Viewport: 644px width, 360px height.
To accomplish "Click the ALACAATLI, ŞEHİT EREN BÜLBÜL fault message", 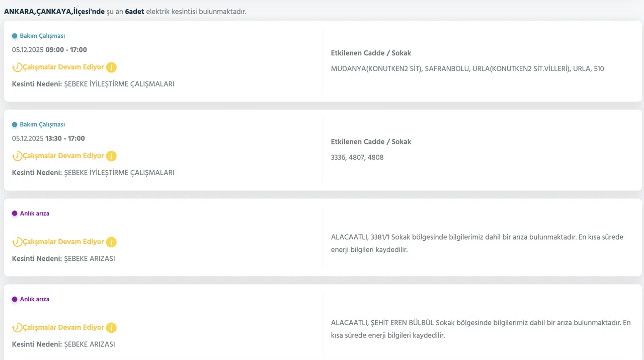I will [x=480, y=328].
